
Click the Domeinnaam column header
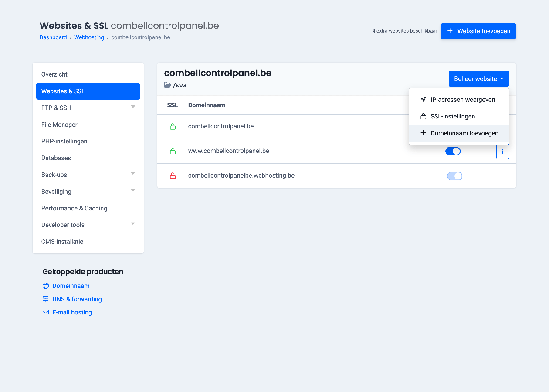pos(207,105)
